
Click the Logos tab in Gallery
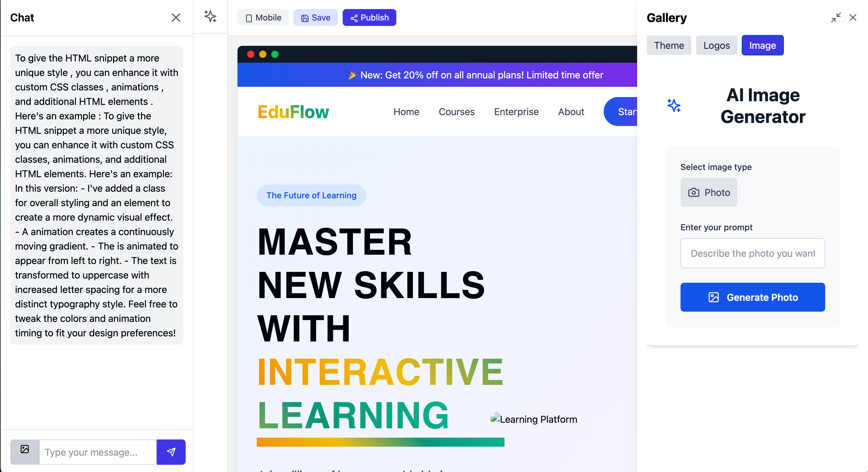(x=716, y=45)
